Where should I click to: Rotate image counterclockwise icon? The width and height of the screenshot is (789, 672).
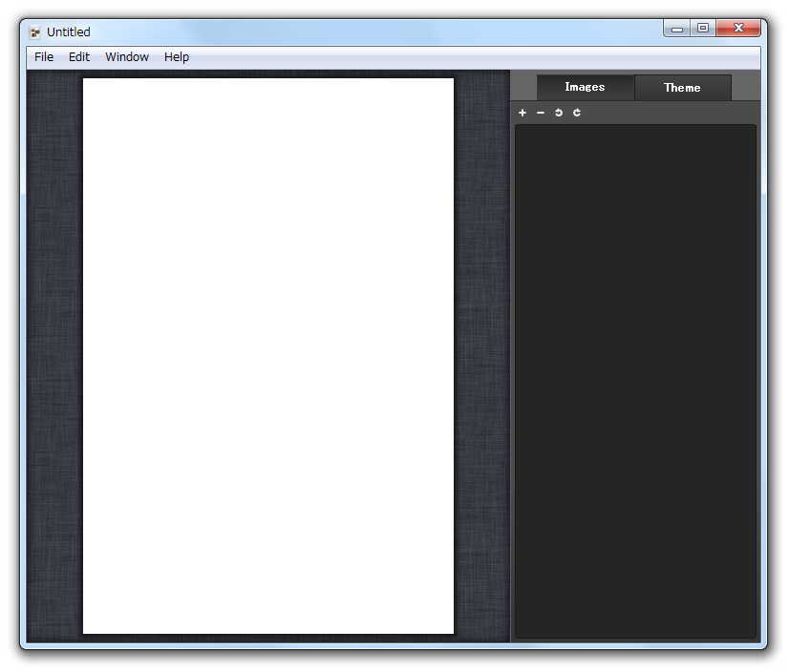click(559, 113)
